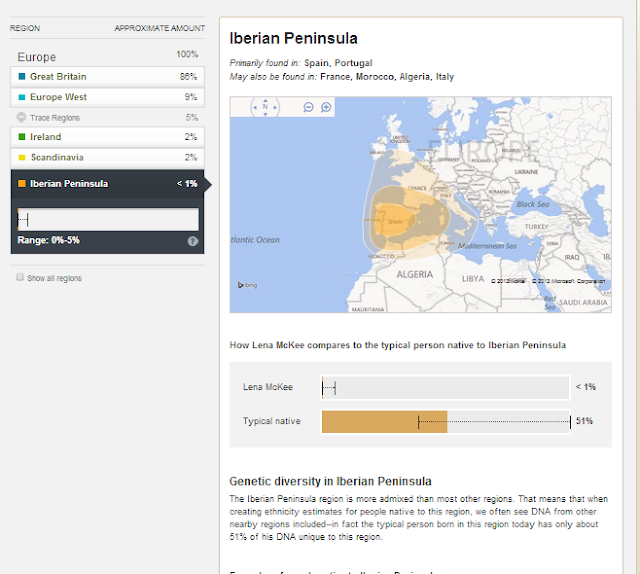Zoom out on the map
This screenshot has height=574, width=640.
pos(309,107)
